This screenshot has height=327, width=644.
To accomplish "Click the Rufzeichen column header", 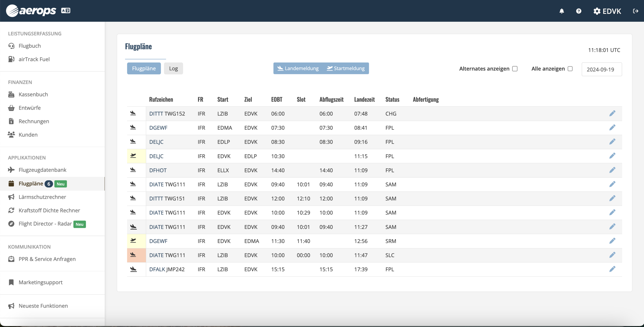I will [x=161, y=99].
